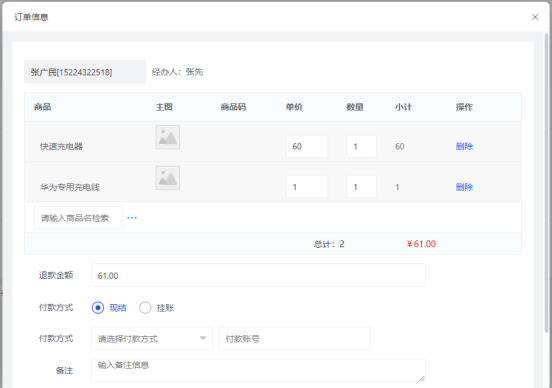The height and width of the screenshot is (388, 552).
Task: Edit the unit price of 快速充电器
Action: tap(307, 146)
